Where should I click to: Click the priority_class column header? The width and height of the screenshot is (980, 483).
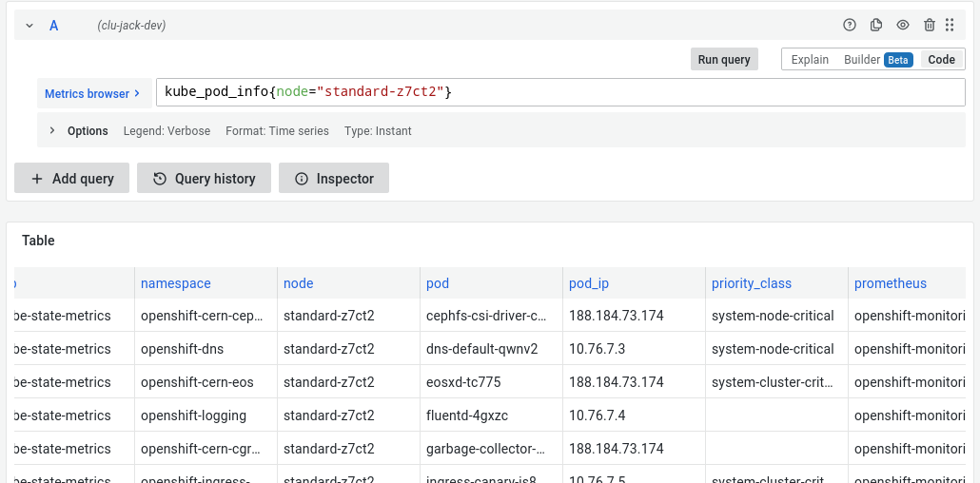coord(752,283)
